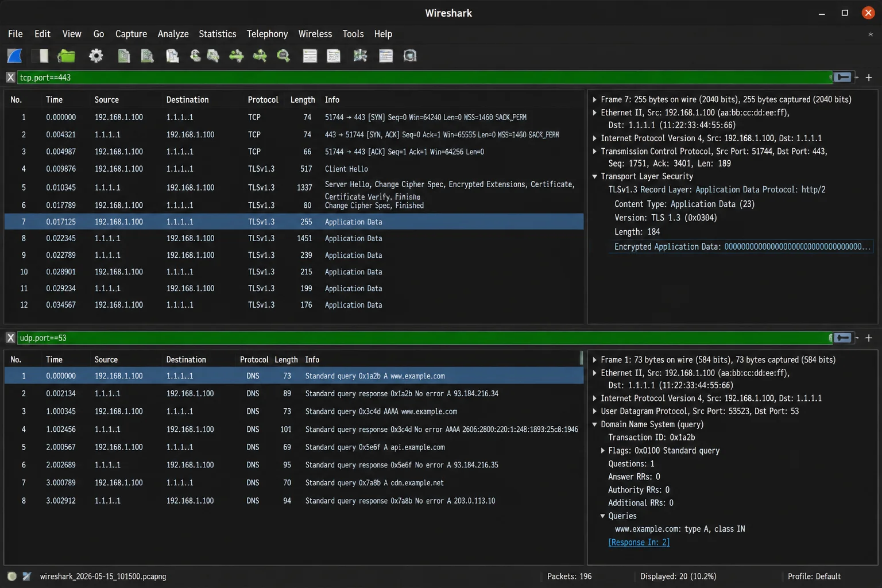Click wireshark_2026-05-15_101500.pcapng in status bar
The height and width of the screenshot is (588, 882).
click(x=103, y=576)
